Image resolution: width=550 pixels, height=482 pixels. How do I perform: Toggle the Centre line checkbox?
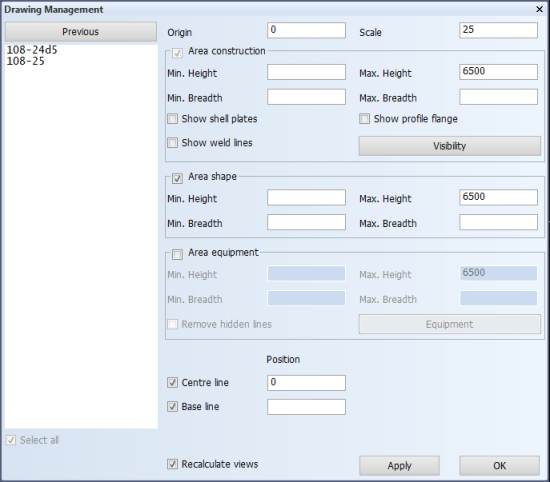click(x=172, y=382)
